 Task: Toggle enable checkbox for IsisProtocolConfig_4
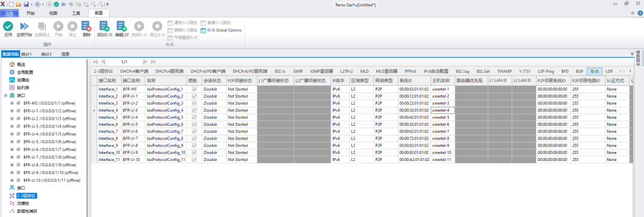coord(194,110)
